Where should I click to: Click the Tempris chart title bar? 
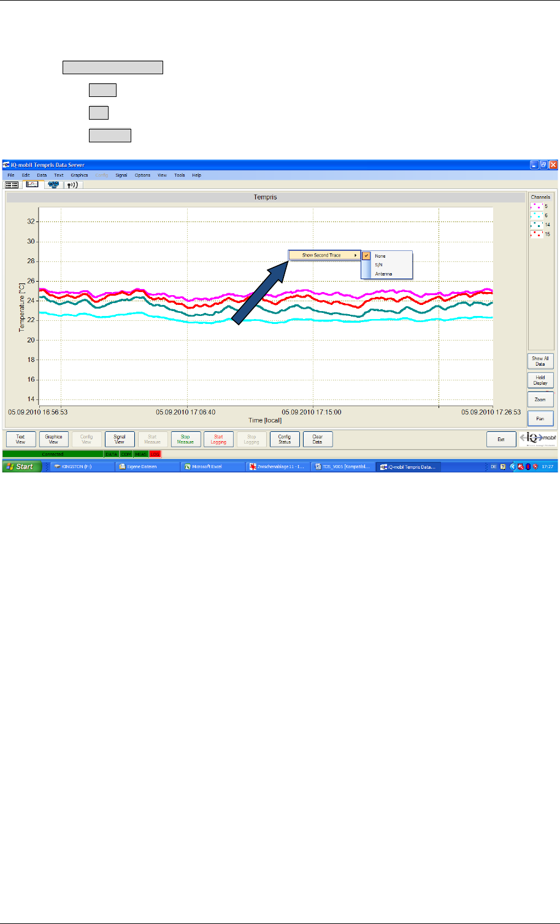click(266, 198)
